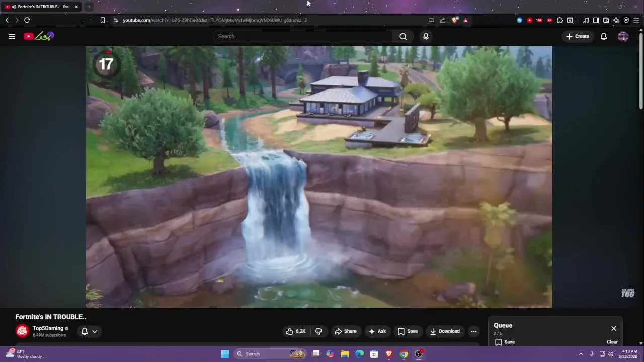
Task: Click the Queue panel title
Action: [503, 325]
